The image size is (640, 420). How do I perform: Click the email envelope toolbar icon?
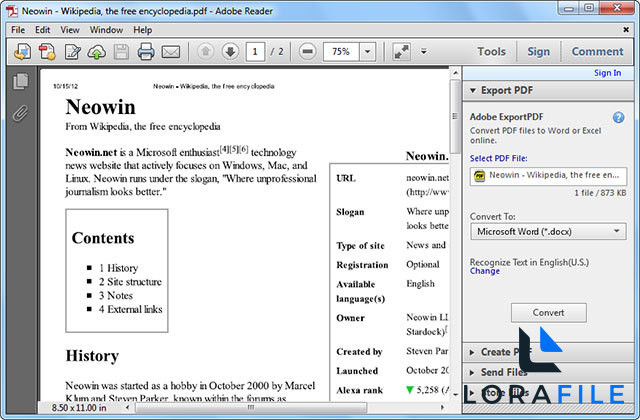click(171, 52)
